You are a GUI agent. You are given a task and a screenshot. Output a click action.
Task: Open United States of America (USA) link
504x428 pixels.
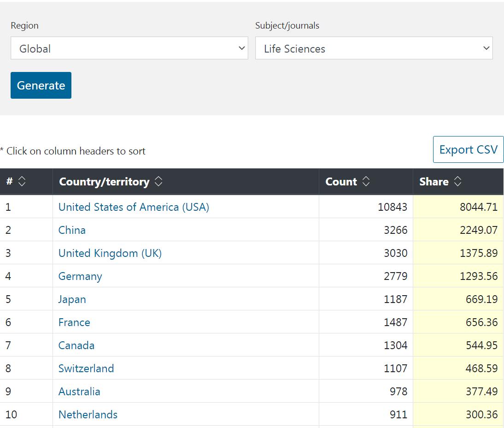click(134, 207)
